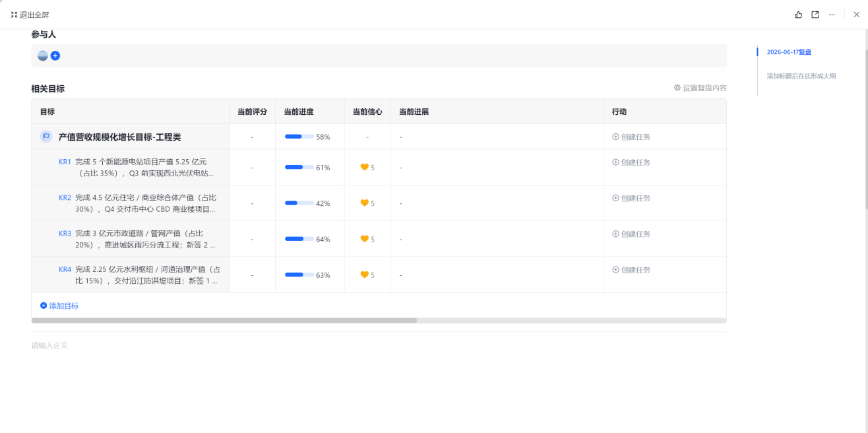Viewport: 868px width, 433px height.
Task: Click the 当前评分 column header
Action: click(x=252, y=112)
